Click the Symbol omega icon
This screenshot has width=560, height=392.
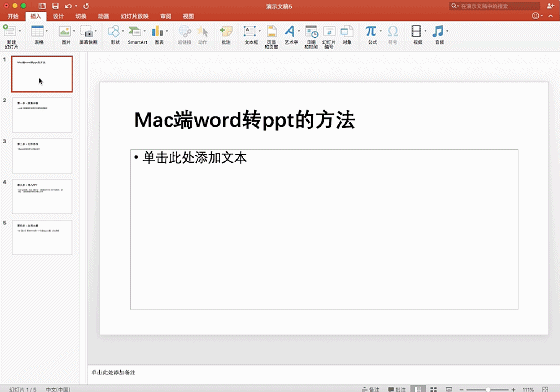pos(392,31)
